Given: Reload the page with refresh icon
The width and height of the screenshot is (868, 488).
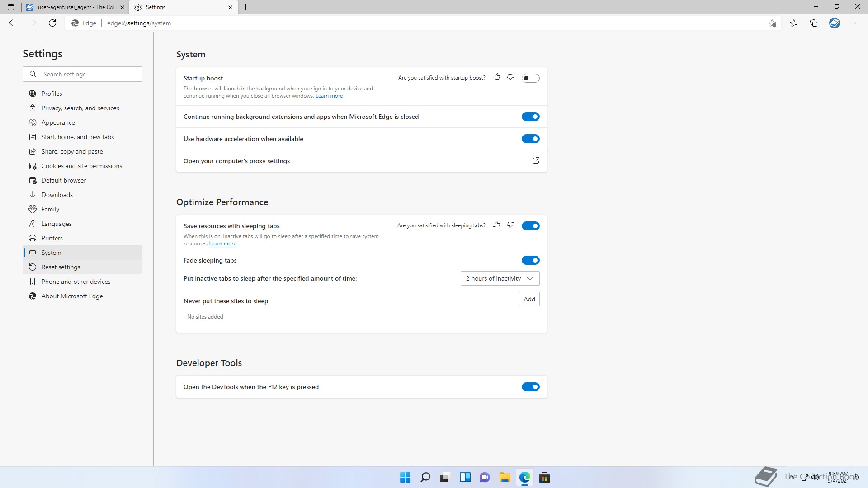Looking at the screenshot, I should pos(52,23).
